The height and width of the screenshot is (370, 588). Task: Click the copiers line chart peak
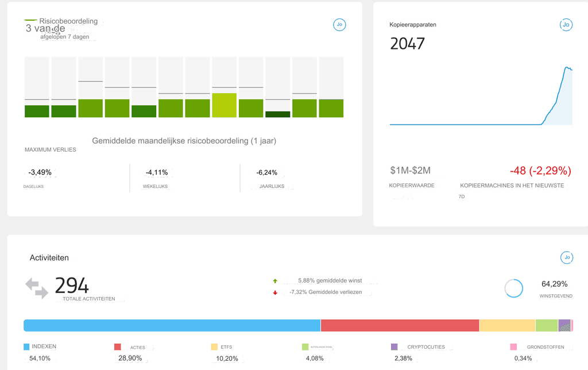(566, 67)
